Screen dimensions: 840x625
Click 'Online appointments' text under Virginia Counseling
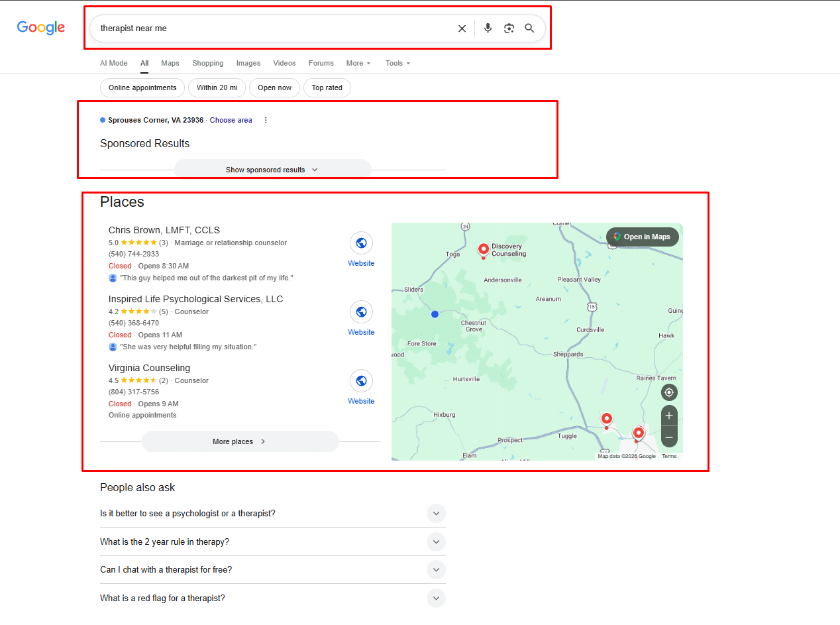pyautogui.click(x=142, y=415)
